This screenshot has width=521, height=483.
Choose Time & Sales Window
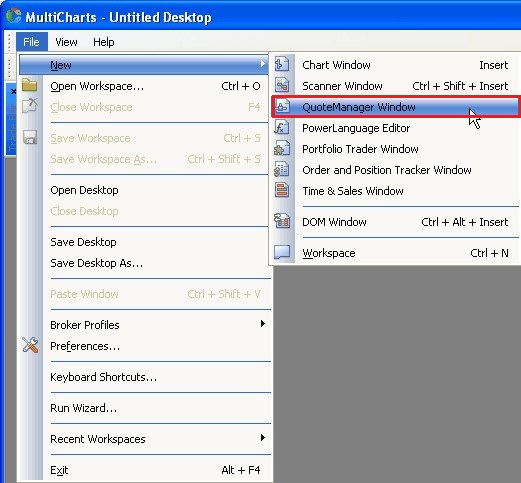click(x=395, y=191)
